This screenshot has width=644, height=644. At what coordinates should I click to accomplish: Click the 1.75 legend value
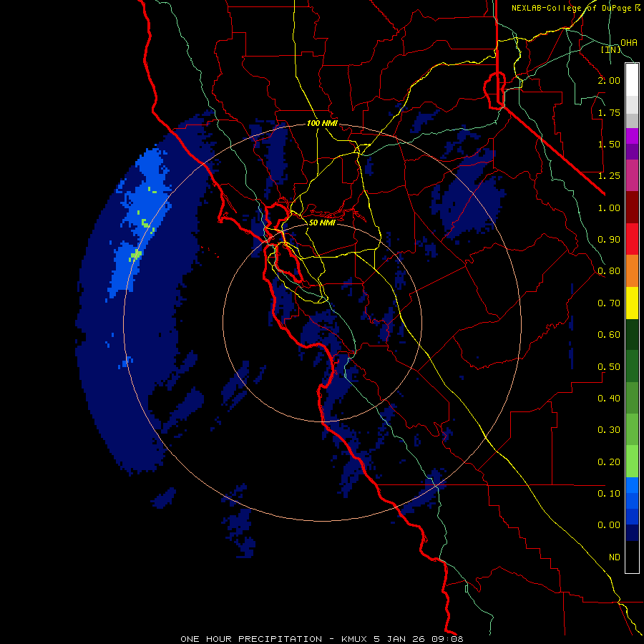point(609,112)
